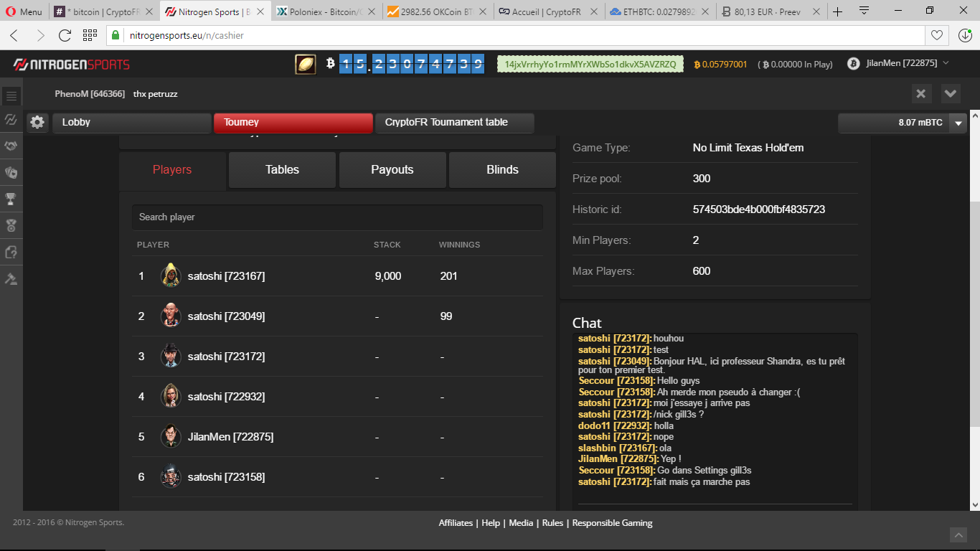980x551 pixels.
Task: Click the Affiliates footer link
Action: pyautogui.click(x=456, y=523)
